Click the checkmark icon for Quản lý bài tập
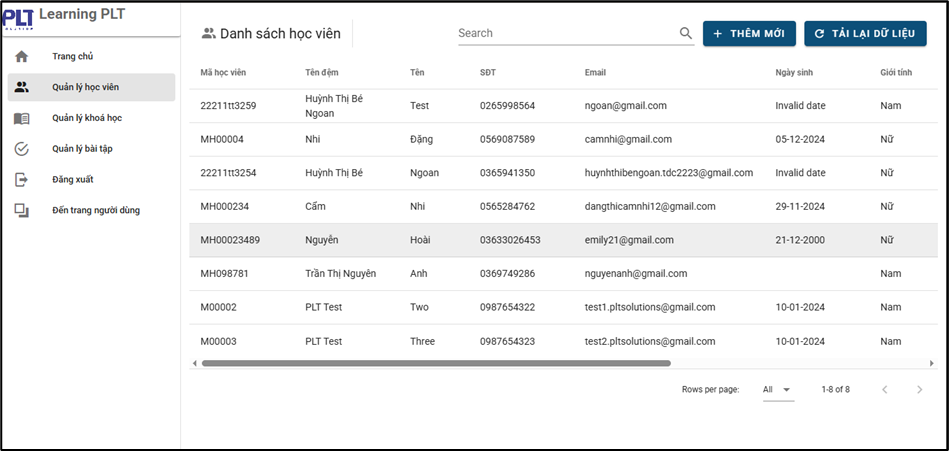Image resolution: width=949 pixels, height=451 pixels. (x=21, y=149)
